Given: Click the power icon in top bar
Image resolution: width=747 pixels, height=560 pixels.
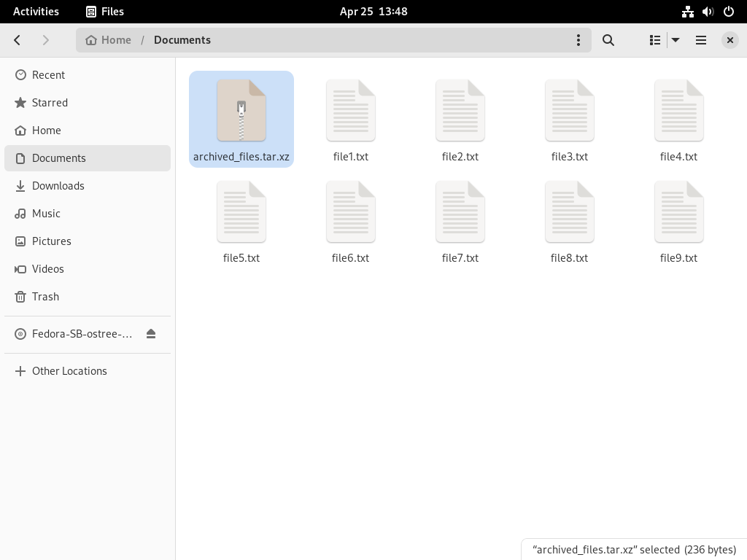Looking at the screenshot, I should pos(729,12).
